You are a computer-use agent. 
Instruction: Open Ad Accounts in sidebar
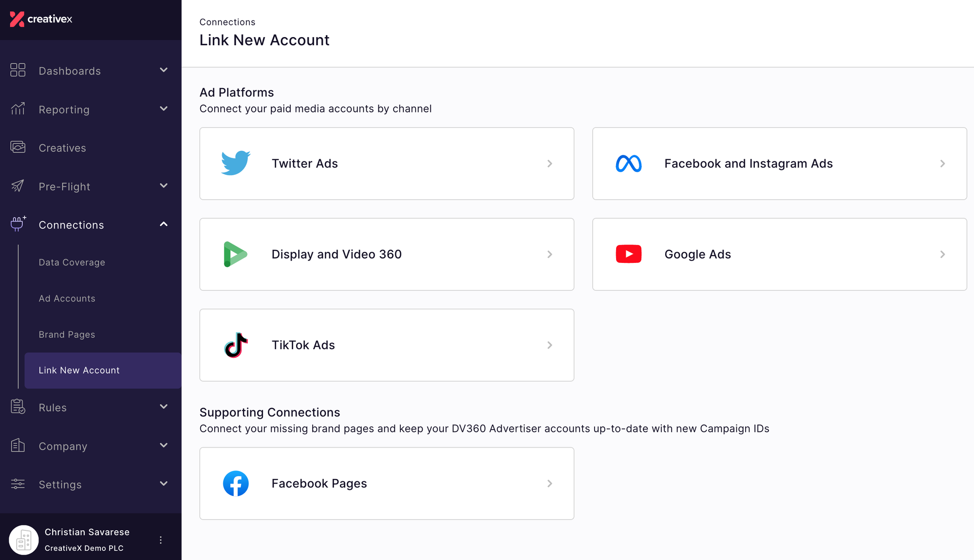coord(67,299)
